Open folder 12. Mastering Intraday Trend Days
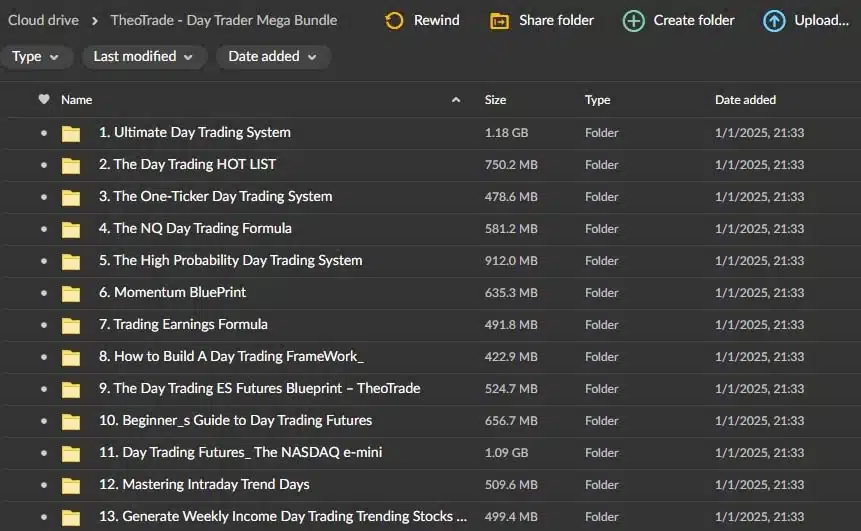The height and width of the screenshot is (531, 861). pos(204,484)
